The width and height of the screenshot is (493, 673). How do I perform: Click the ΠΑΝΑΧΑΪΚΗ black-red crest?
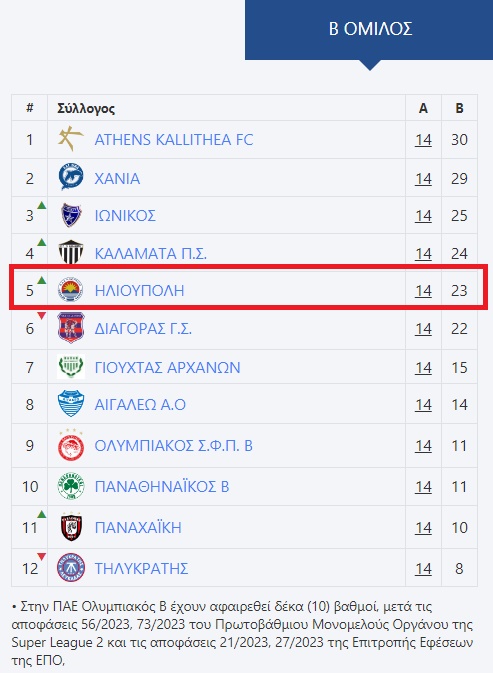click(71, 527)
